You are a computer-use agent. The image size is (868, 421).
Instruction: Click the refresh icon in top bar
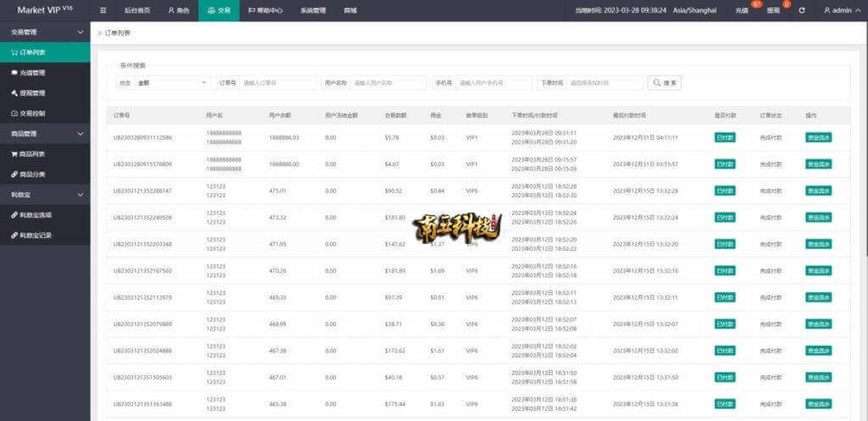tap(801, 10)
